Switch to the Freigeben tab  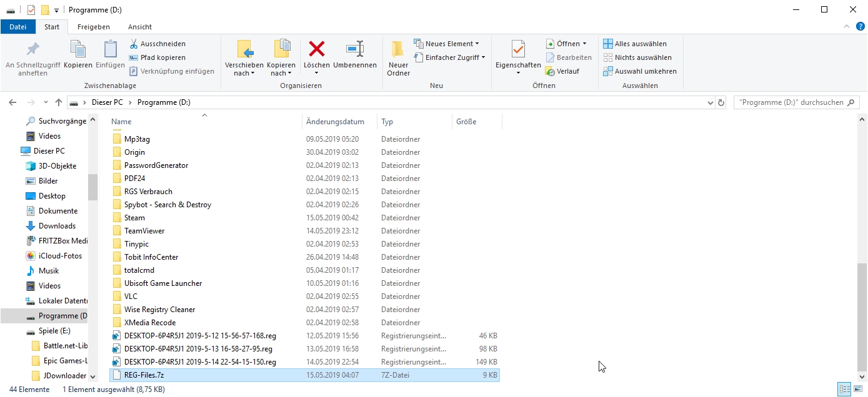tap(94, 27)
